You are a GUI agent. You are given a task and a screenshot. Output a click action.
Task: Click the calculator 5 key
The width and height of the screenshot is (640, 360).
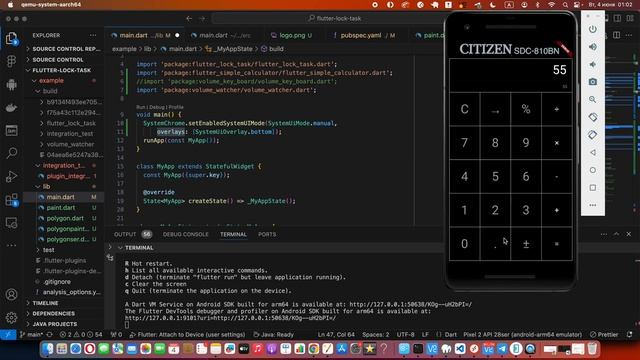495,176
